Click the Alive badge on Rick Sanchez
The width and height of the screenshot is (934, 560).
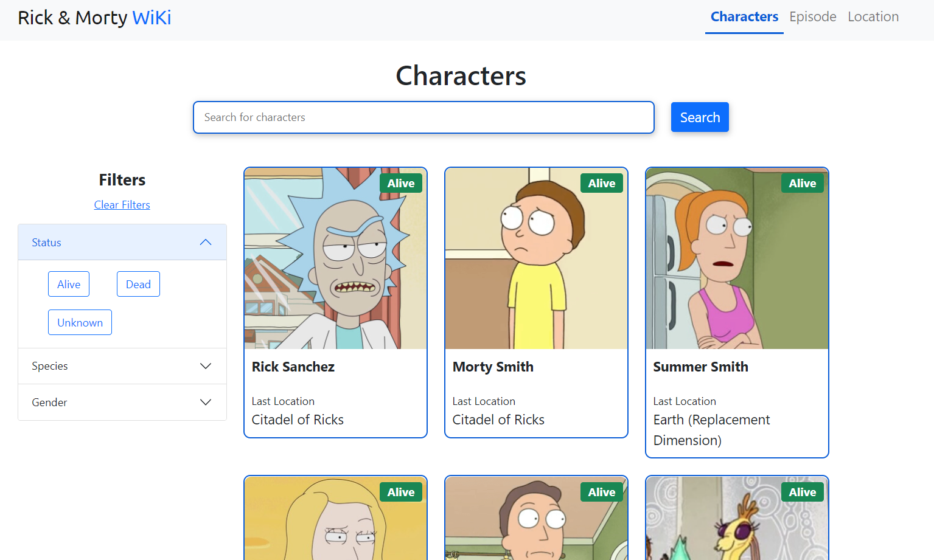(x=400, y=183)
